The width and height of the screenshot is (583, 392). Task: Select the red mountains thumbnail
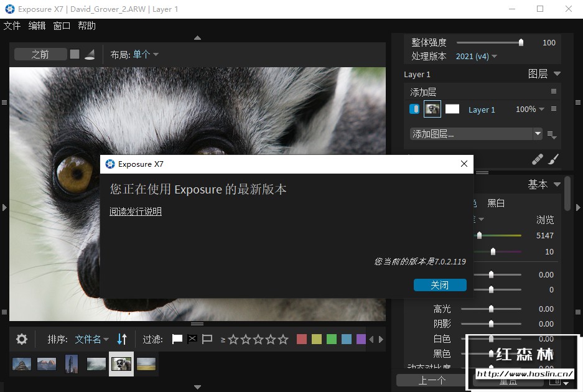click(47, 364)
